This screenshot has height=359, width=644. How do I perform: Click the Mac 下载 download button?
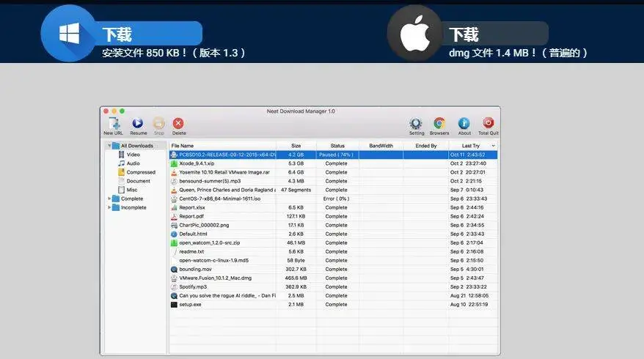(x=495, y=34)
